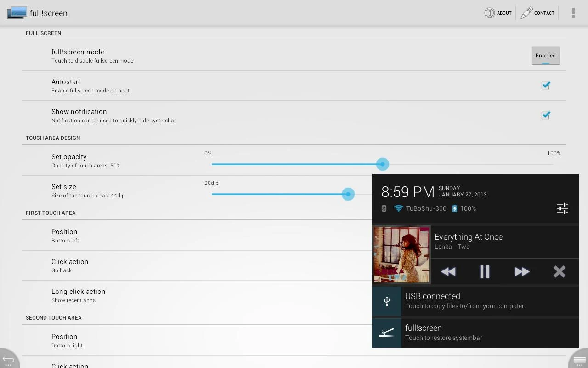This screenshot has width=588, height=368.
Task: Disable the Show notification option
Action: (x=545, y=115)
